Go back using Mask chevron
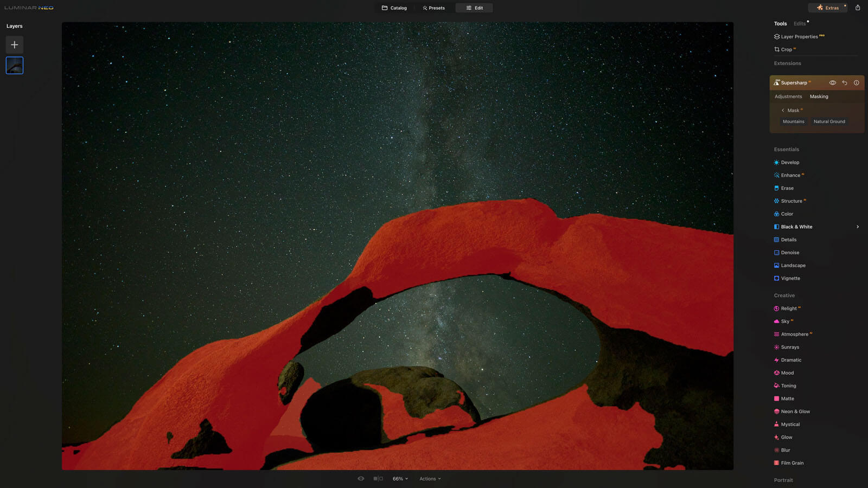 (x=783, y=111)
